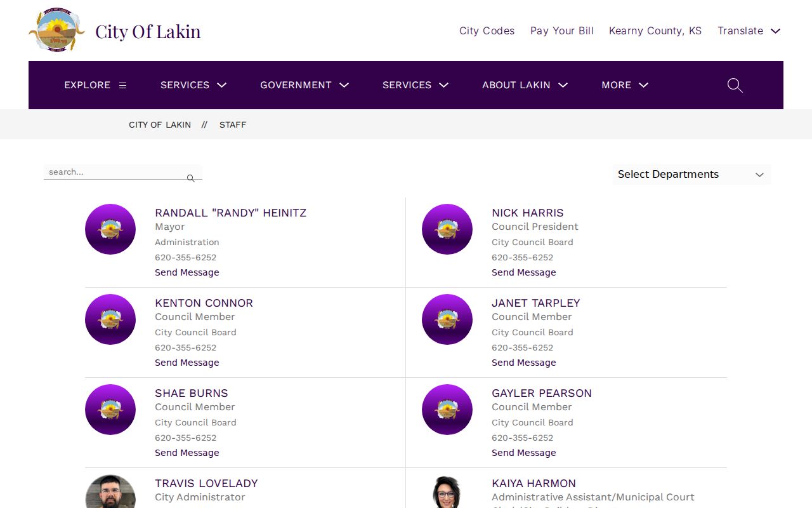Click the Staff breadcrumb
Viewport: 812px width, 508px height.
(233, 124)
